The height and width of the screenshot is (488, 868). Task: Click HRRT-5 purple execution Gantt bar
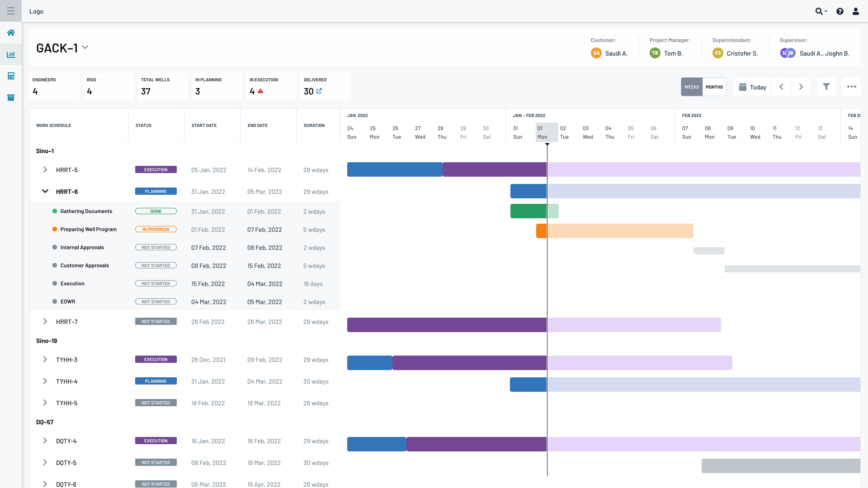tap(495, 169)
